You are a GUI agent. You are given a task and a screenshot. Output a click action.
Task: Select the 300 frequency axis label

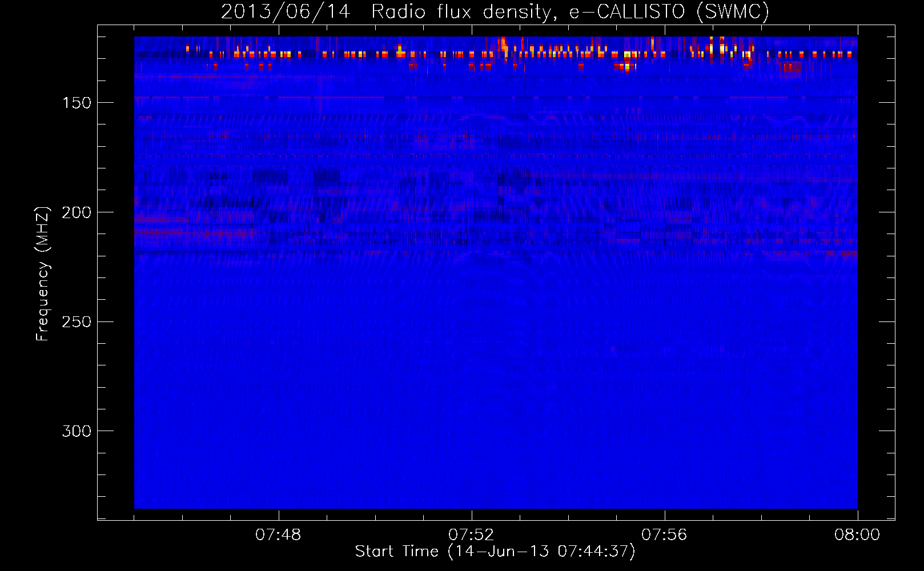click(77, 431)
